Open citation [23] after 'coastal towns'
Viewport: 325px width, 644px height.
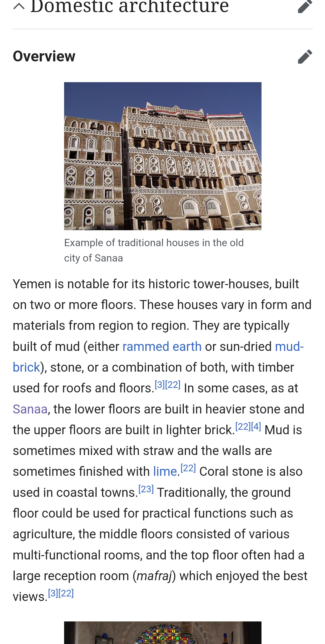tap(146, 489)
